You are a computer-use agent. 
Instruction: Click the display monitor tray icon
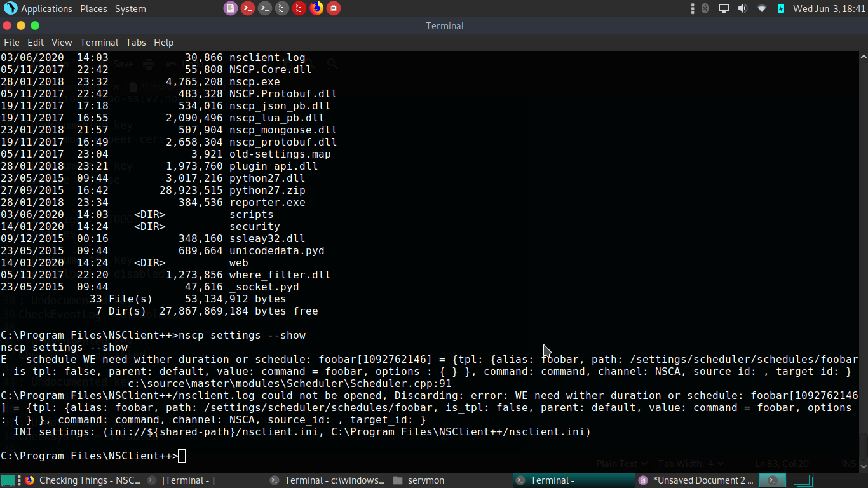(723, 8)
